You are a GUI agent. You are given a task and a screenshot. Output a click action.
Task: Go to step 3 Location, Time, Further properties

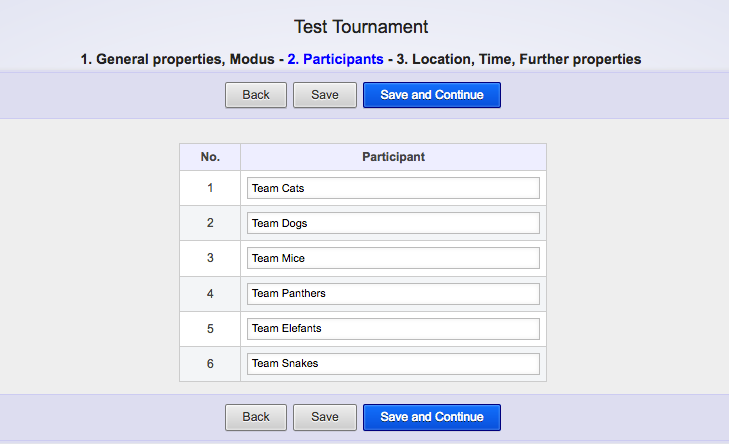(519, 59)
